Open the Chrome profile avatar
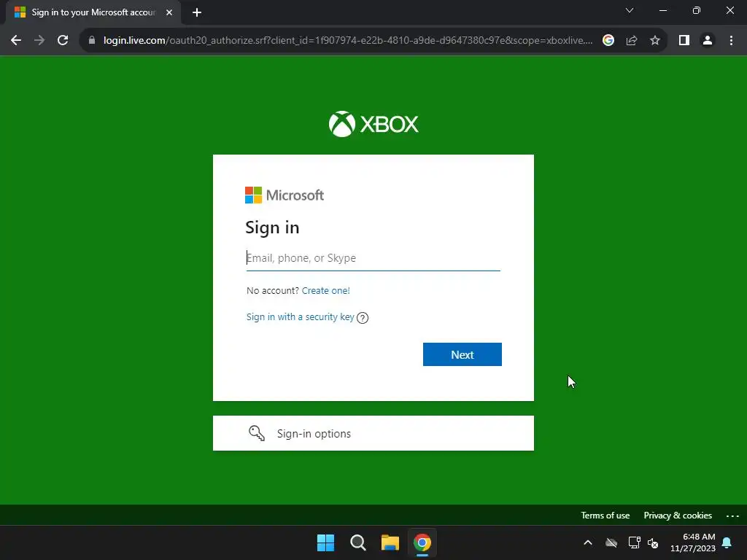747x560 pixels. tap(708, 41)
